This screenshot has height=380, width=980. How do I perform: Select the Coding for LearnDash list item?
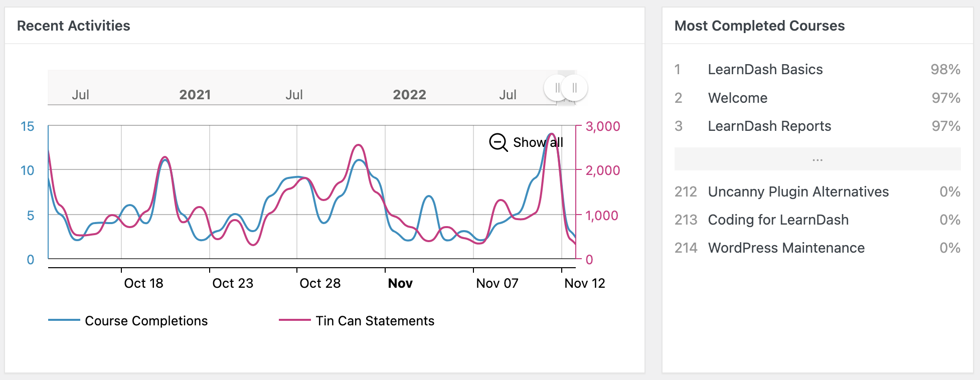click(x=778, y=220)
